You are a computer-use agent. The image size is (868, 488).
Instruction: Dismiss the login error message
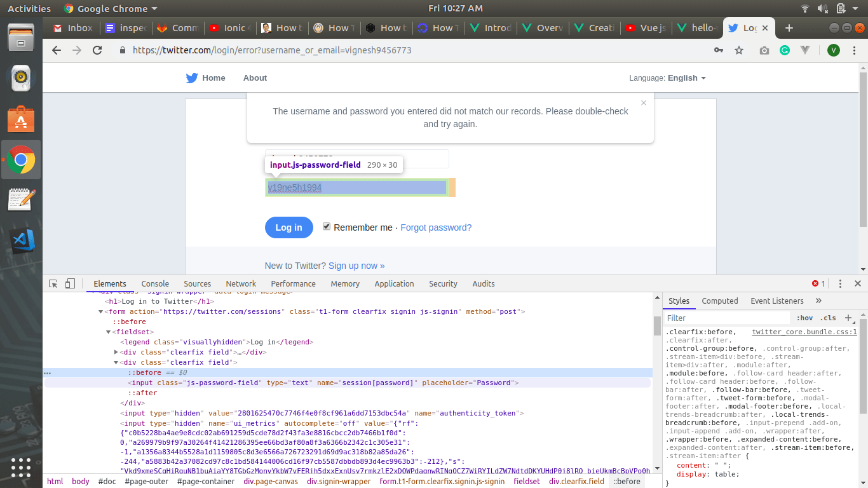coord(644,102)
